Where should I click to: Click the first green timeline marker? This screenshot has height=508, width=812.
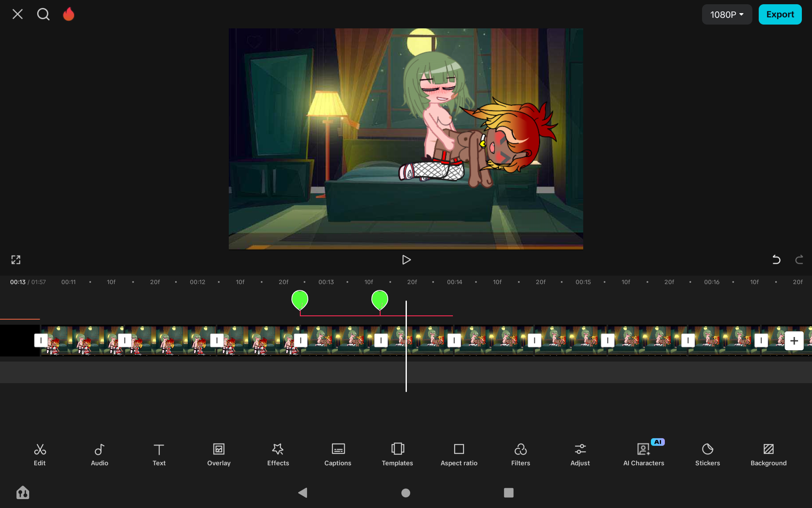[300, 300]
